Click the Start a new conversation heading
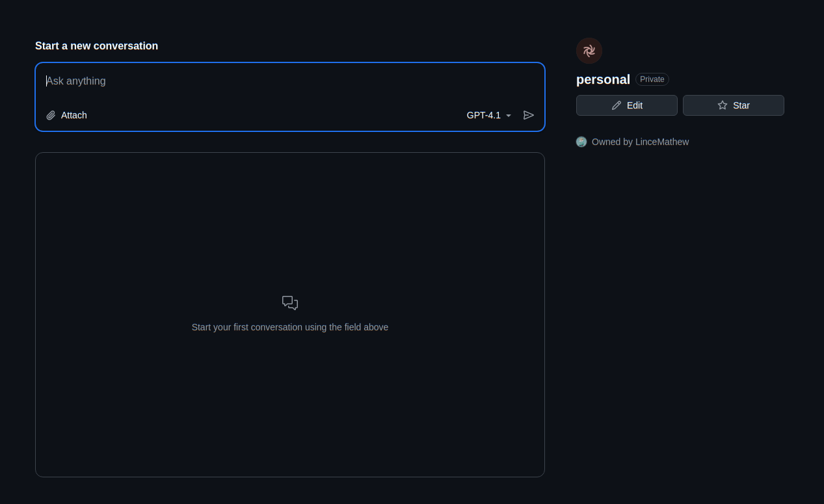Image resolution: width=824 pixels, height=504 pixels. tap(96, 46)
